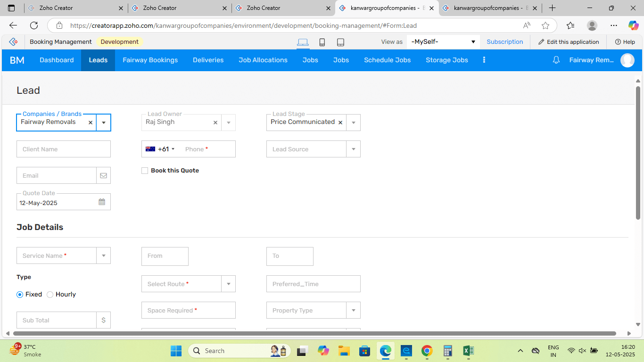The image size is (644, 362).
Task: Open browser settings and more menu
Action: [x=613, y=25]
